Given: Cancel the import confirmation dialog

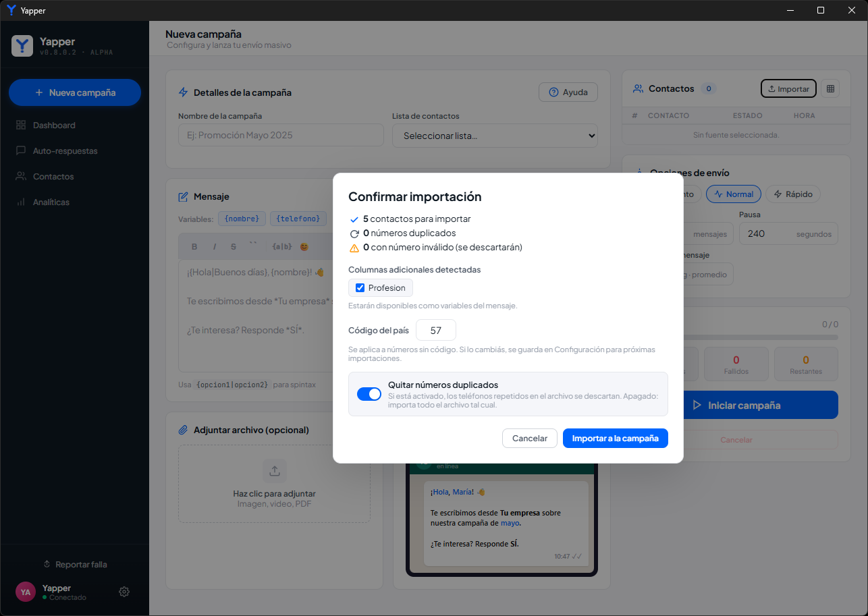Looking at the screenshot, I should (530, 438).
